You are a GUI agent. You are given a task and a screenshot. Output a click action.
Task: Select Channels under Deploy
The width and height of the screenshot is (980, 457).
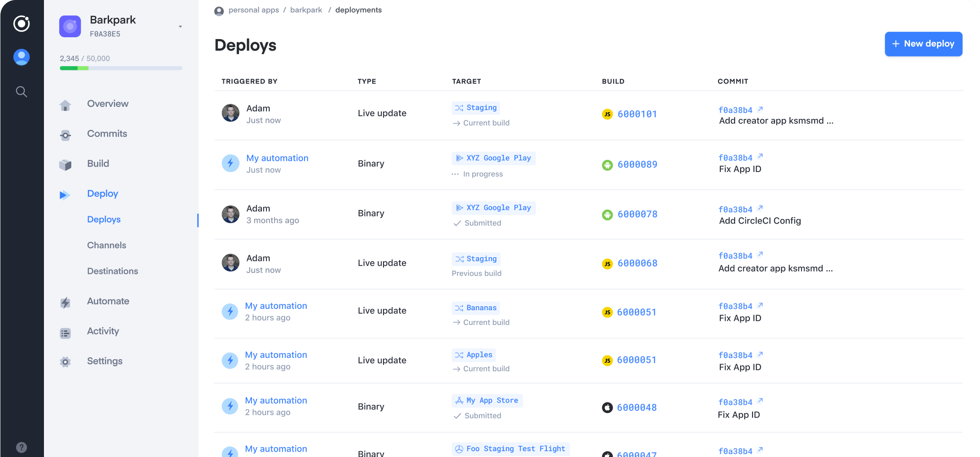106,245
